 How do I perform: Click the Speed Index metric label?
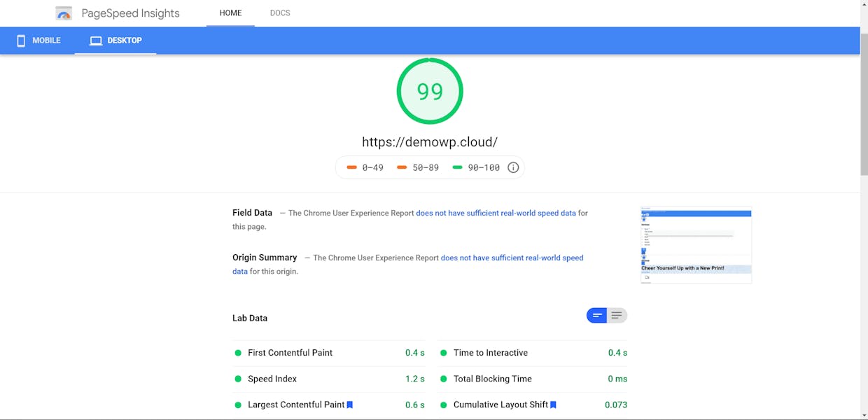point(272,379)
